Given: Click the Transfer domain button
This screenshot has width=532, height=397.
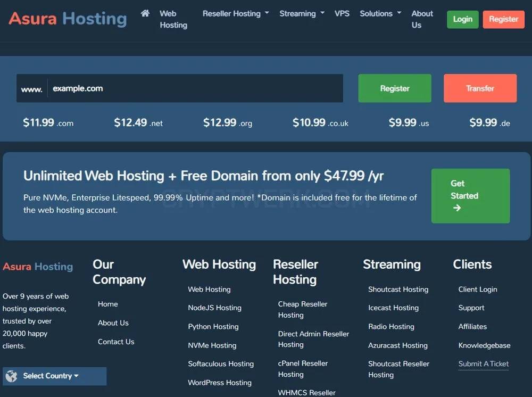Looking at the screenshot, I should tap(480, 88).
